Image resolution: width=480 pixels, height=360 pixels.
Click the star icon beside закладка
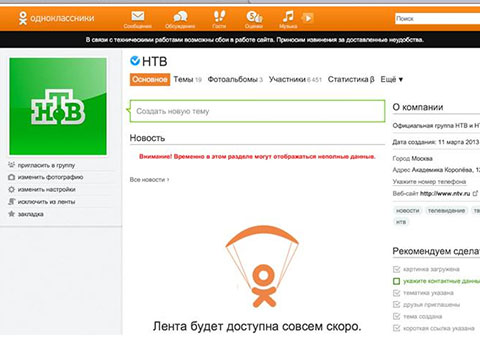12,214
